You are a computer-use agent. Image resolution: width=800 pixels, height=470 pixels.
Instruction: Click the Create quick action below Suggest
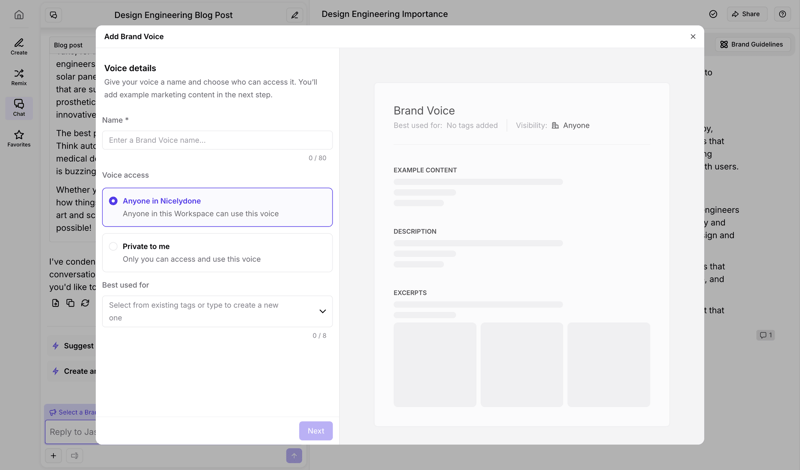(72, 371)
